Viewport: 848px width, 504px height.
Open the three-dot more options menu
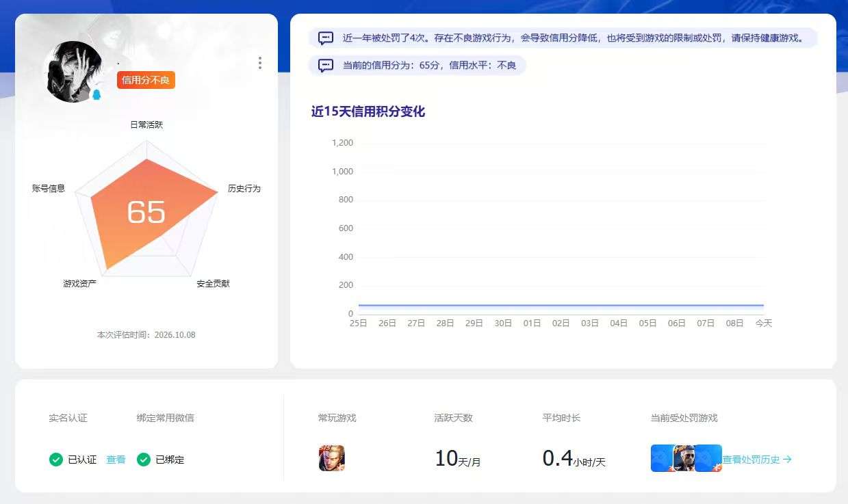[259, 63]
